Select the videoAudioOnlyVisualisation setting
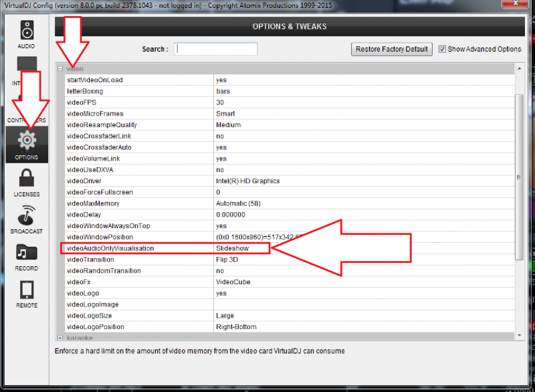535x392 pixels. coord(110,248)
